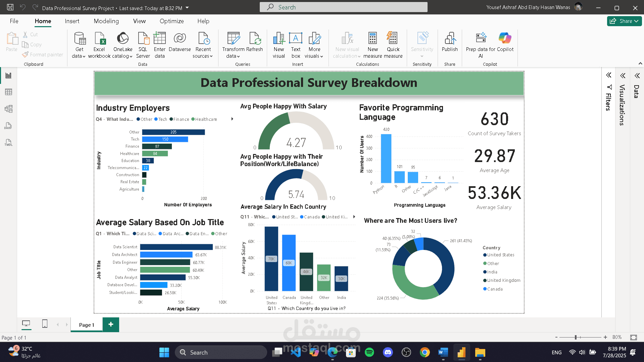Toggle Finance in Industry Employers legend
This screenshot has height=362, width=644.
(x=180, y=119)
